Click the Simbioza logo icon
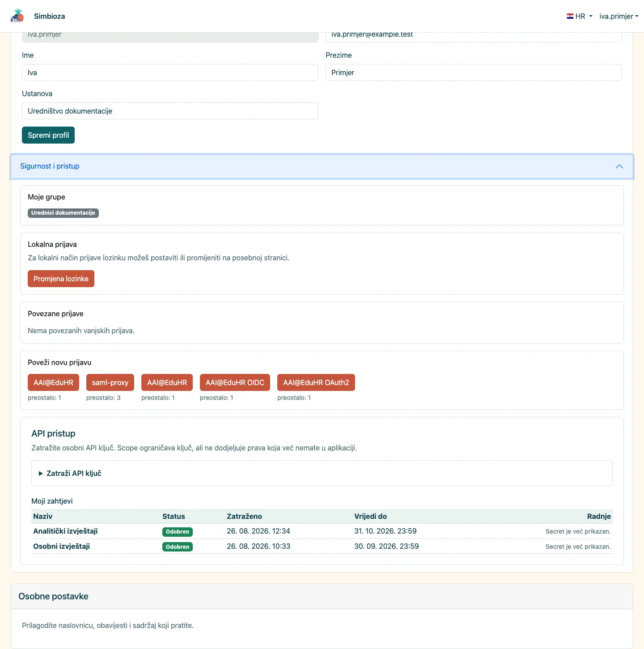Image resolution: width=644 pixels, height=649 pixels. [17, 16]
